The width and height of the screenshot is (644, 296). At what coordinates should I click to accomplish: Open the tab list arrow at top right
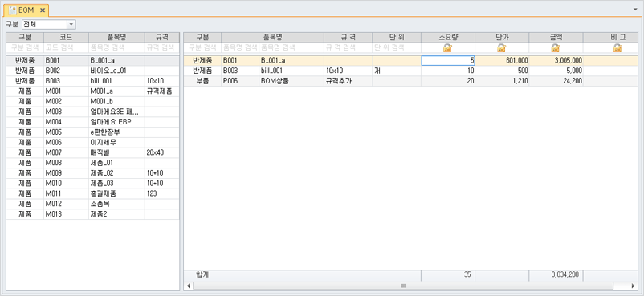click(x=636, y=9)
